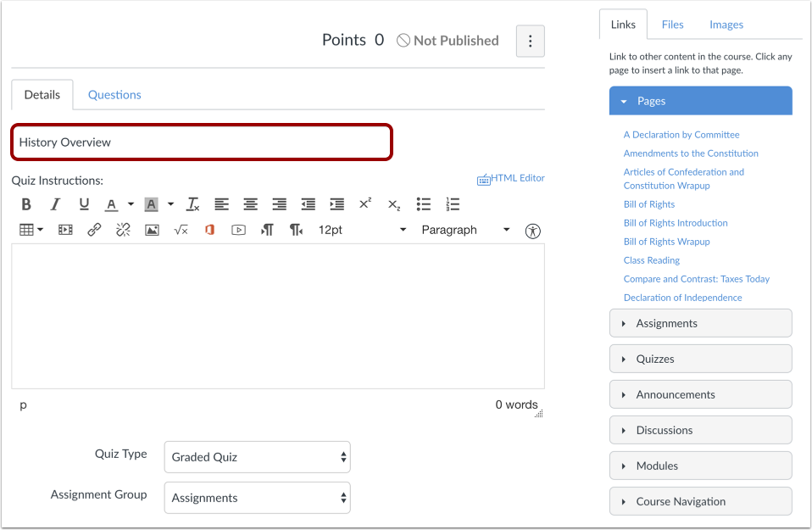The width and height of the screenshot is (812, 530).
Task: Insert embedded media with the film icon
Action: pyautogui.click(x=65, y=230)
